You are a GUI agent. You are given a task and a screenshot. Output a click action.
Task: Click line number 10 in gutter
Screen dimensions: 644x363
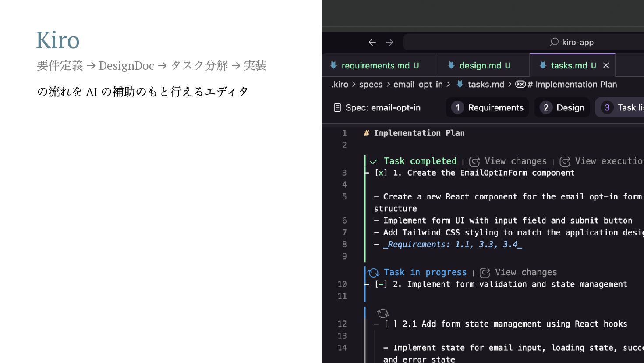click(x=342, y=284)
